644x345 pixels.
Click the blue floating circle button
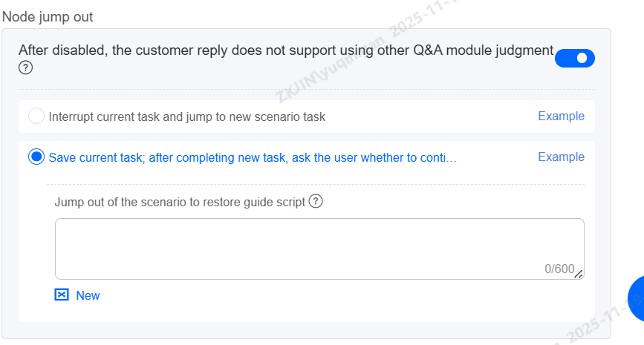pyautogui.click(x=637, y=298)
